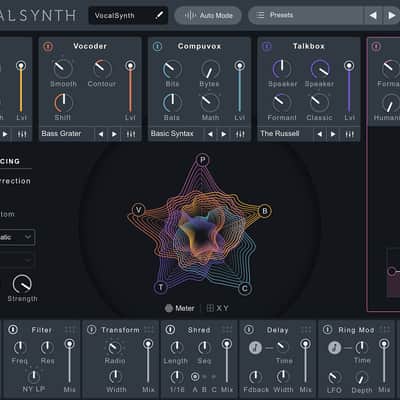Toggle the Transform effect power button
Image resolution: width=400 pixels, height=400 pixels.
(91, 329)
